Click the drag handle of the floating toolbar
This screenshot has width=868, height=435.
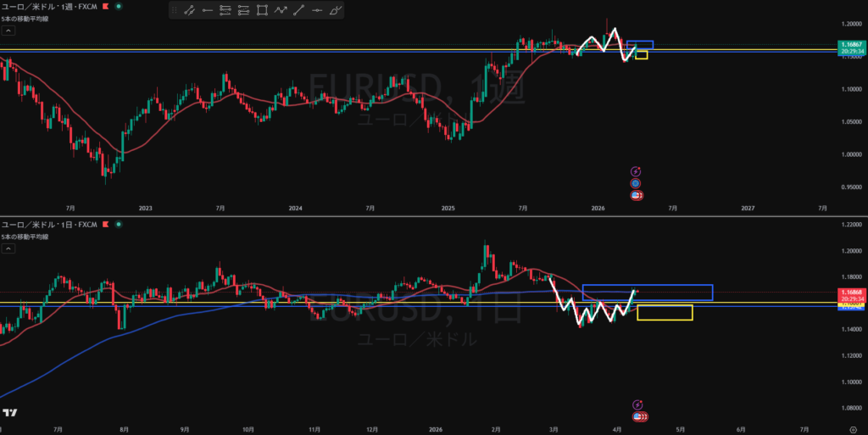(x=174, y=10)
